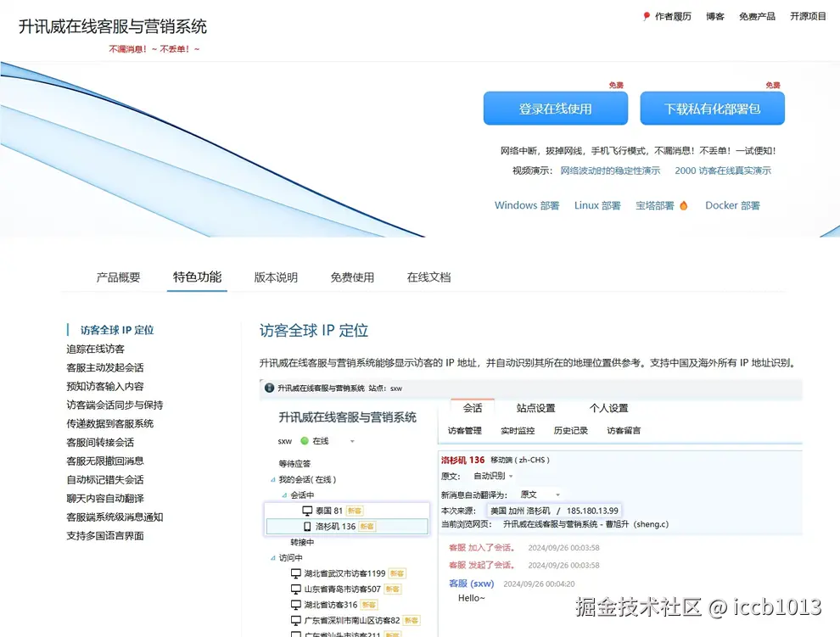Select the 特色功能 tab
This screenshot has width=840, height=637.
197,277
